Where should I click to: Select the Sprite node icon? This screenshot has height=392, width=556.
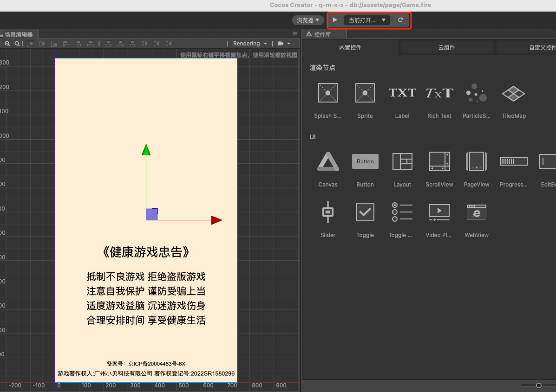[365, 93]
